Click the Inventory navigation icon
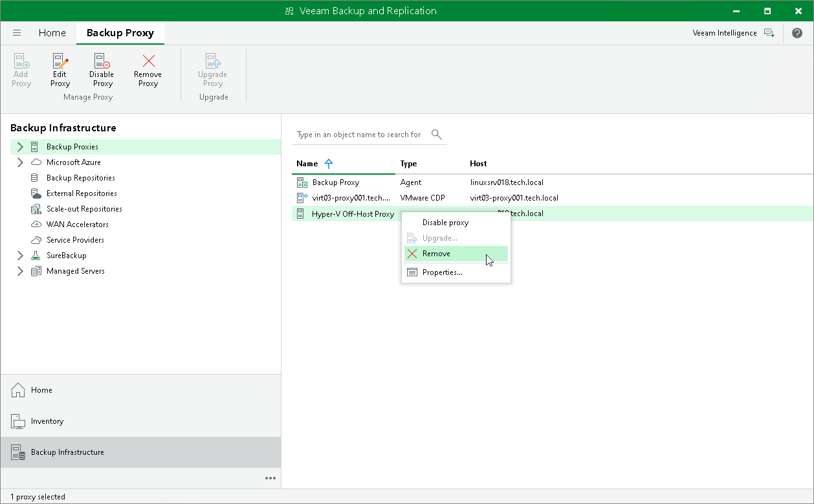 18,421
